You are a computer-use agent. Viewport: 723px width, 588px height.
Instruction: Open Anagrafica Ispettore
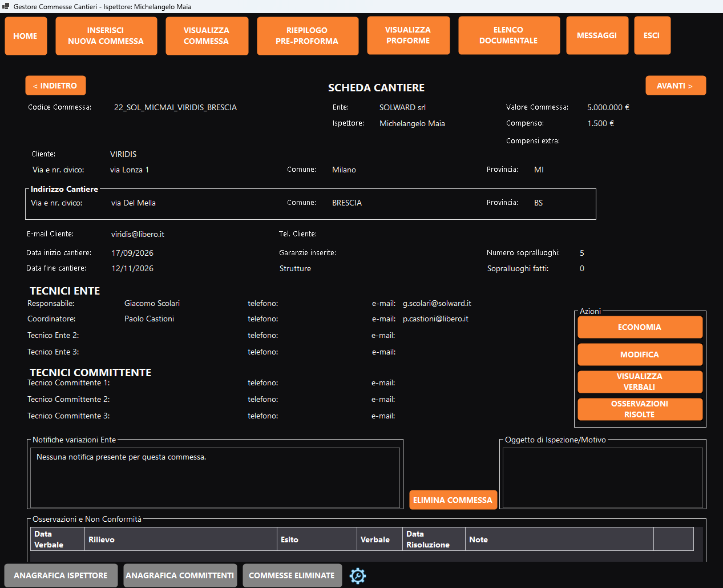[x=61, y=575]
